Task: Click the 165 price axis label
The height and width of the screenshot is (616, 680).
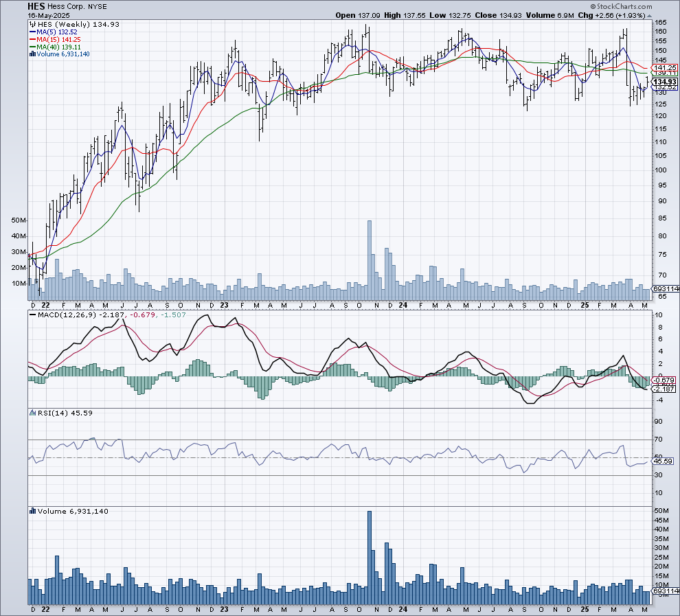Action: tap(661, 22)
